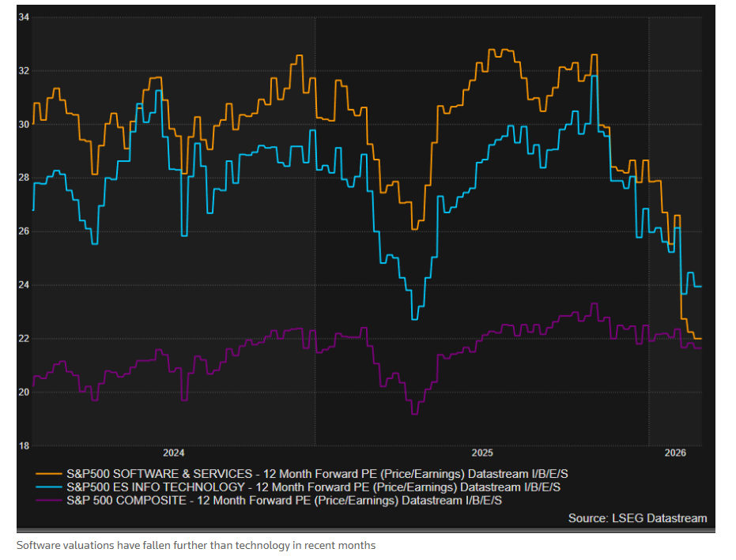Click the 32 y-axis value label
736x560 pixels.
click(x=24, y=71)
